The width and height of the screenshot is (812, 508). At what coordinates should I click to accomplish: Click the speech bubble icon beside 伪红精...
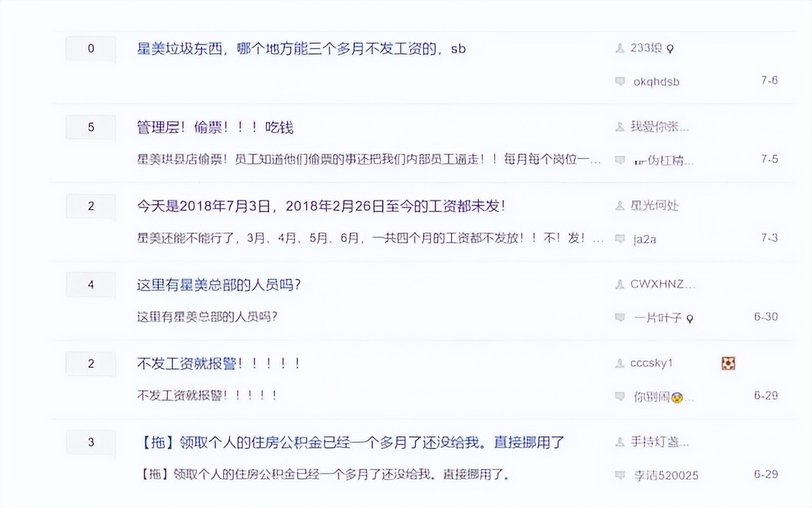[x=620, y=160]
